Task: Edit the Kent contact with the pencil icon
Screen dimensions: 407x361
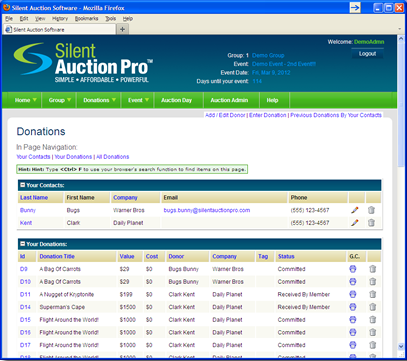Action: click(x=355, y=223)
